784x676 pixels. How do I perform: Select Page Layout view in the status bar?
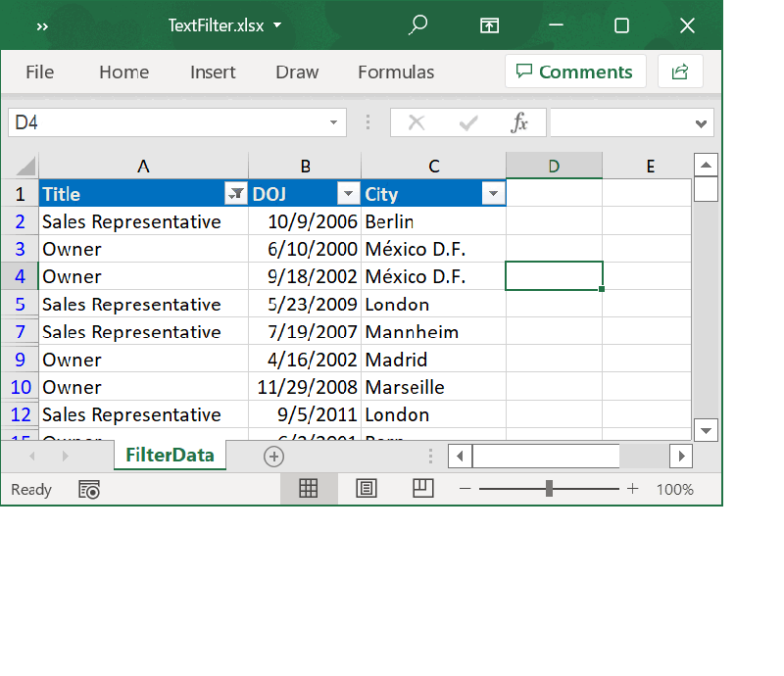pos(366,488)
